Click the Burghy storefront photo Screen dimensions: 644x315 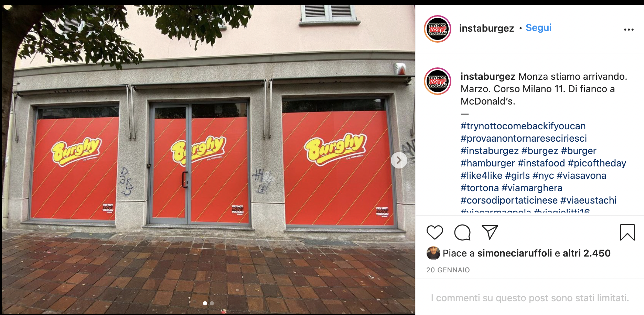coord(208,160)
